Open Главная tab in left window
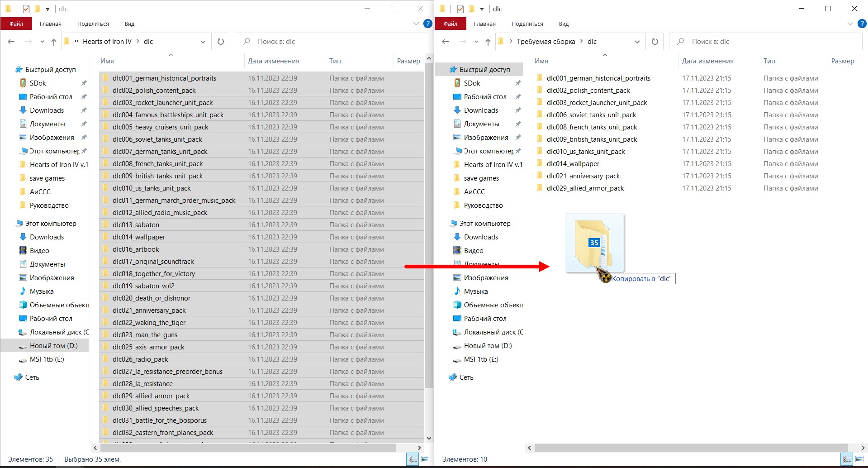Viewport: 868px width, 468px height. click(51, 24)
